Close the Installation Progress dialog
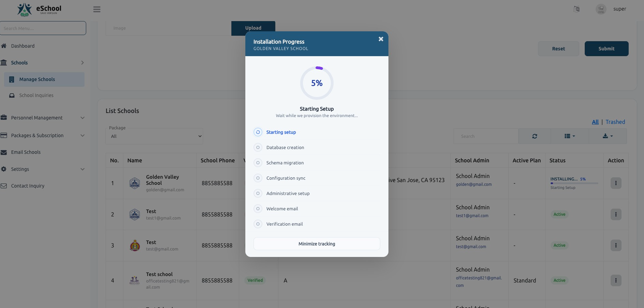Image resolution: width=644 pixels, height=308 pixels. (x=381, y=39)
